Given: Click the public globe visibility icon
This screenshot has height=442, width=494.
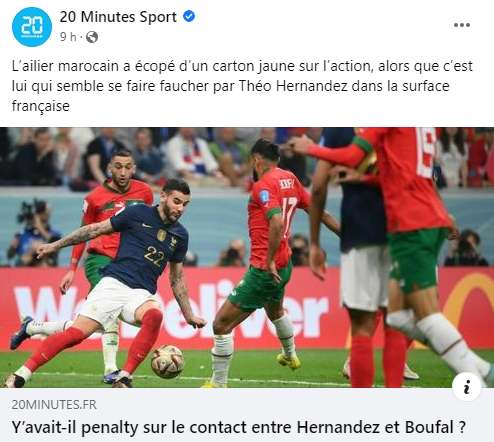Looking at the screenshot, I should click(x=92, y=37).
